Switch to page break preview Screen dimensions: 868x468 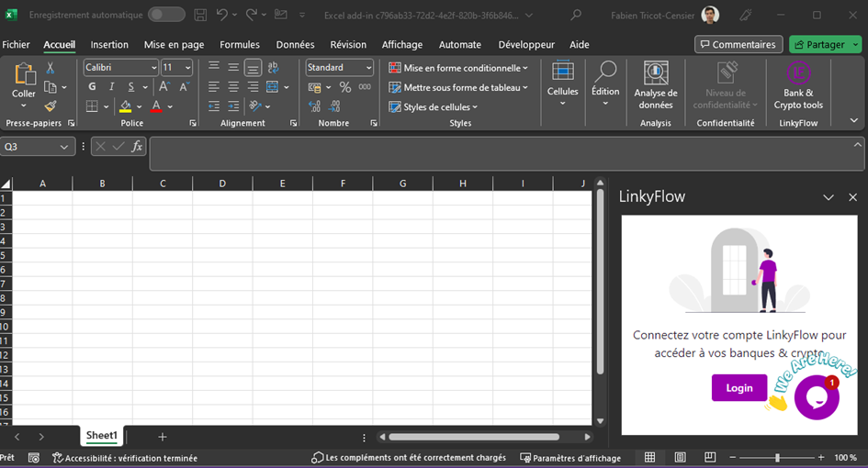(710, 458)
